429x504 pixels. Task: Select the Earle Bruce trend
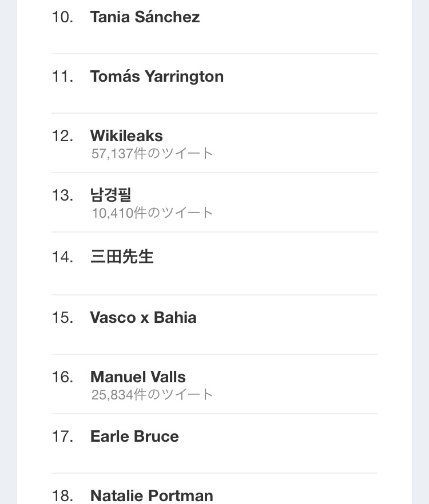click(134, 437)
